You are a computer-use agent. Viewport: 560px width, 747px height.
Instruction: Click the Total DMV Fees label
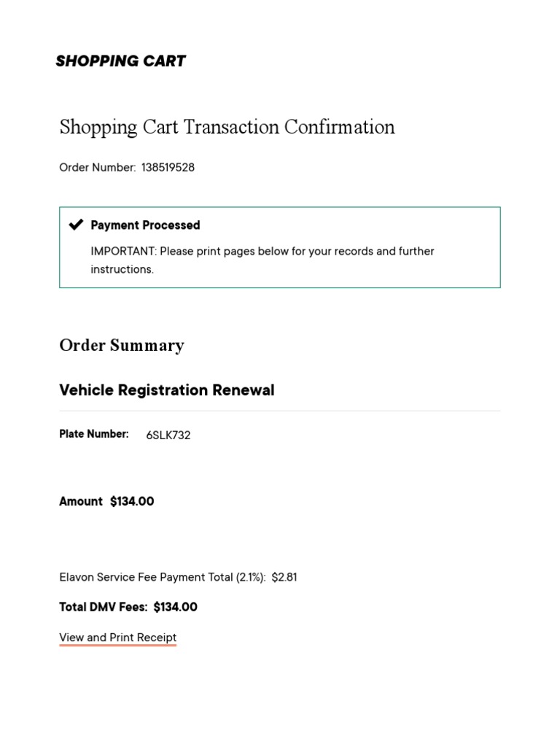click(x=104, y=607)
